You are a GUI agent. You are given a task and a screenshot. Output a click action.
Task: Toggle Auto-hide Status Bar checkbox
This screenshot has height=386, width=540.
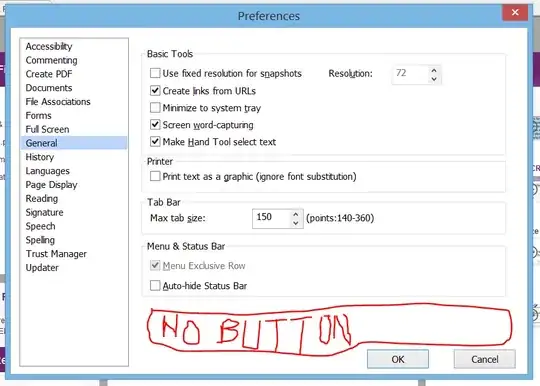(155, 285)
